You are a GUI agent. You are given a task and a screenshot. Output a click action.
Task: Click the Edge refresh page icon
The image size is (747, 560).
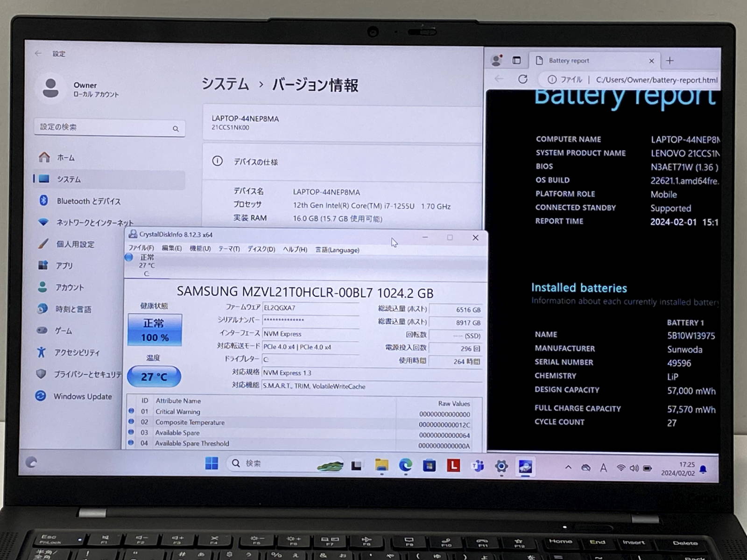pyautogui.click(x=523, y=79)
